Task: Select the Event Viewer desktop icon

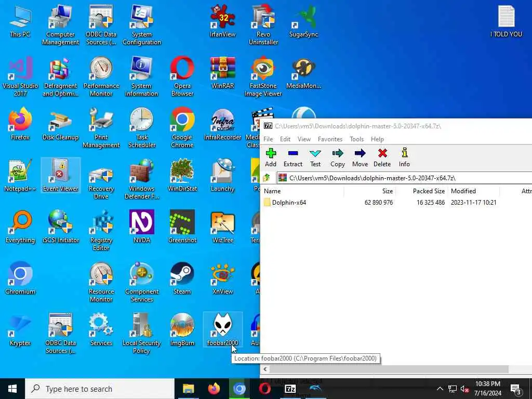Action: (60, 176)
